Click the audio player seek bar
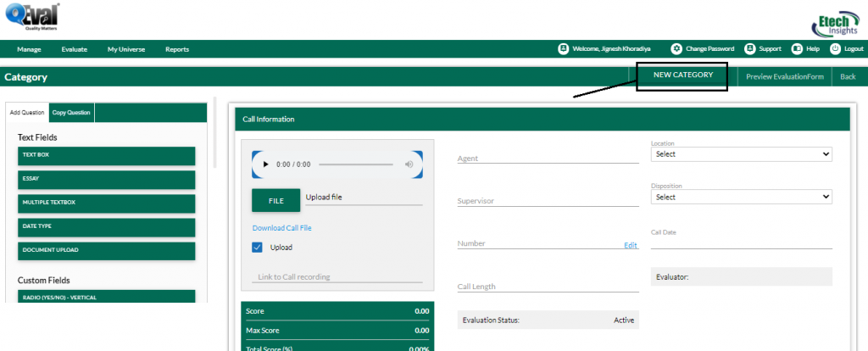868x351 pixels. pos(356,164)
